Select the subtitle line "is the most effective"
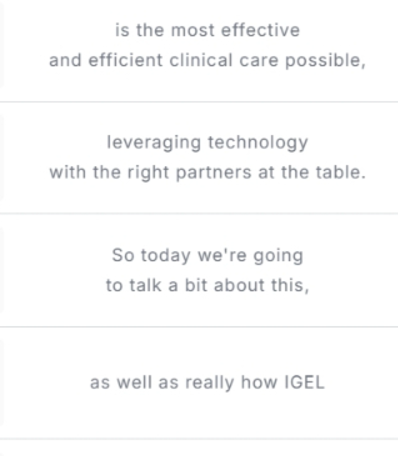This screenshot has height=456, width=398. pyautogui.click(x=207, y=30)
